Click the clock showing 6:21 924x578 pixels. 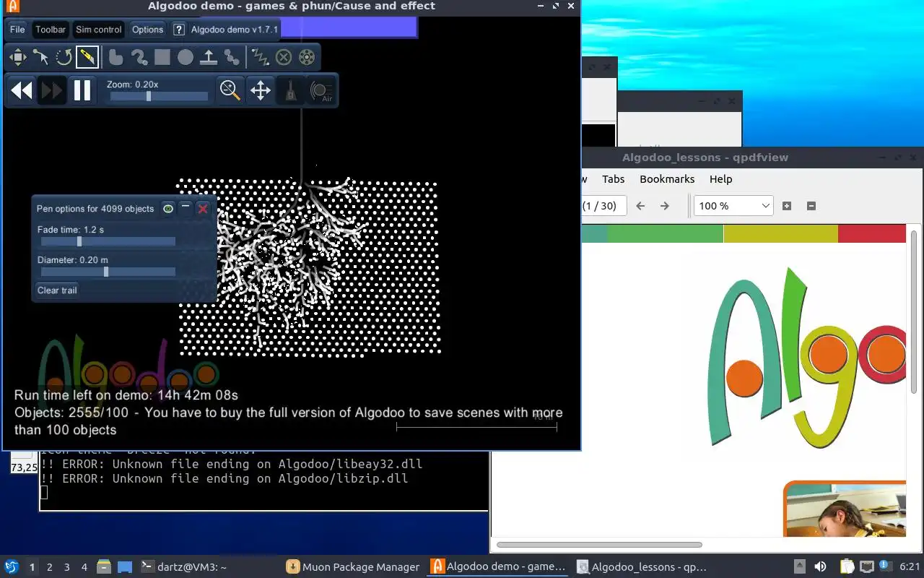pyautogui.click(x=910, y=567)
